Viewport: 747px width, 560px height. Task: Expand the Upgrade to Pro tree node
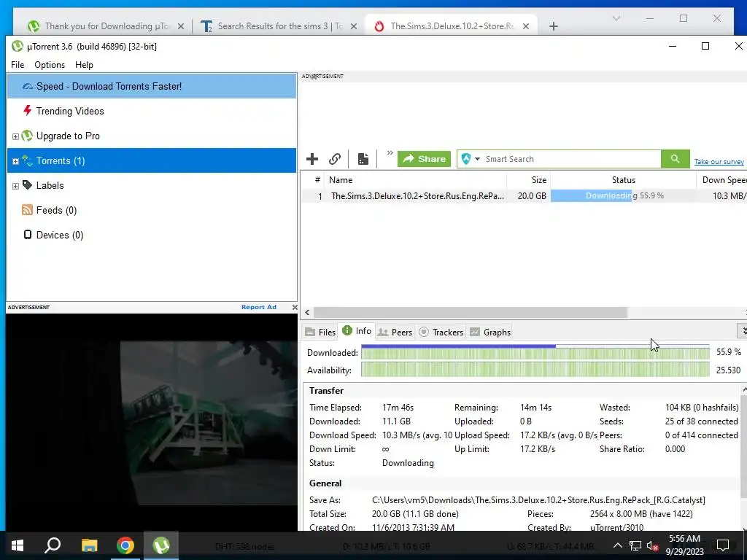15,136
